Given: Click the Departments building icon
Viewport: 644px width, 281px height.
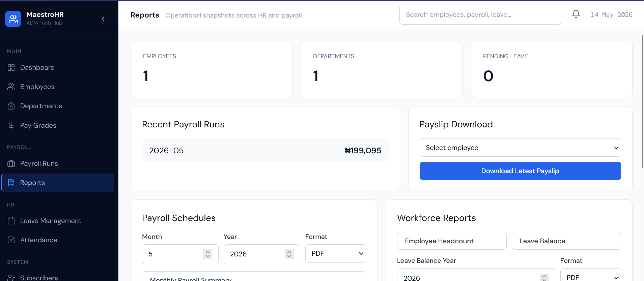Looking at the screenshot, I should (11, 106).
